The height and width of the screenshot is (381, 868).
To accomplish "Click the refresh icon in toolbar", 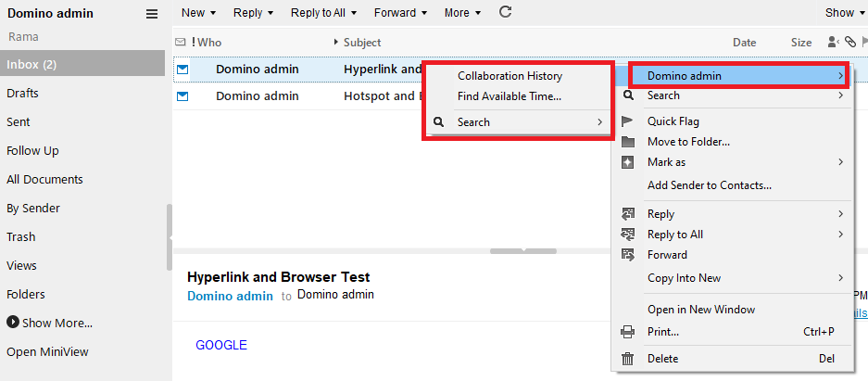I will [505, 13].
